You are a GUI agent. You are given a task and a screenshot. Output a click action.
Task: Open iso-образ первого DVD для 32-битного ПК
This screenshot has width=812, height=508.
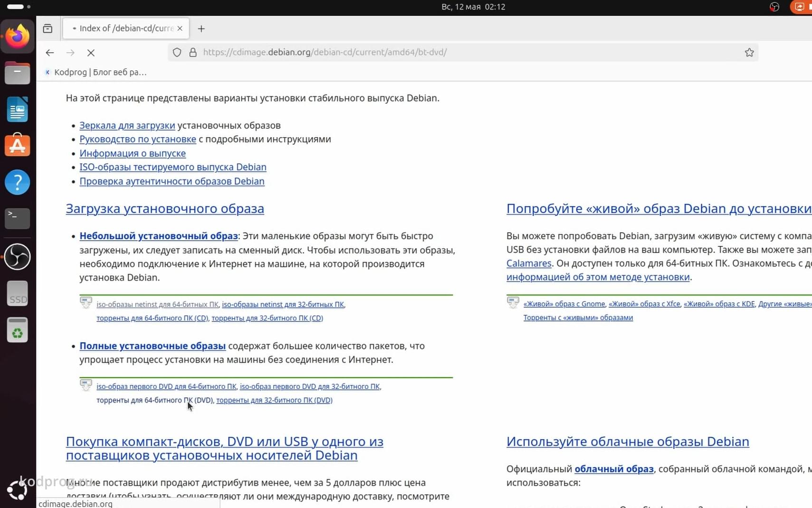(x=310, y=386)
